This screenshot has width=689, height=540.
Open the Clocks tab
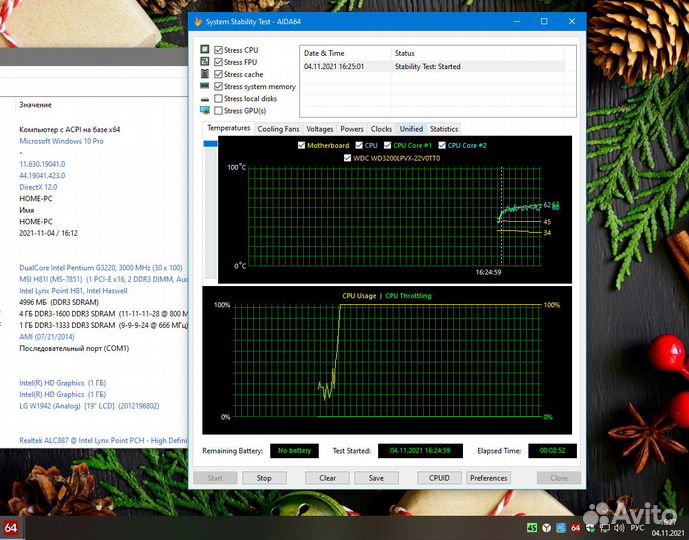point(381,129)
